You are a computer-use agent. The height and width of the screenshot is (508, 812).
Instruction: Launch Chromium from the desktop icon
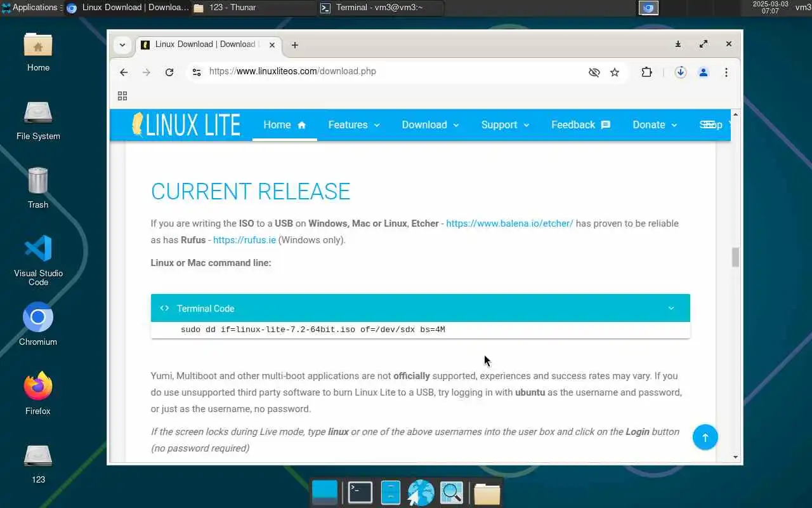(38, 324)
